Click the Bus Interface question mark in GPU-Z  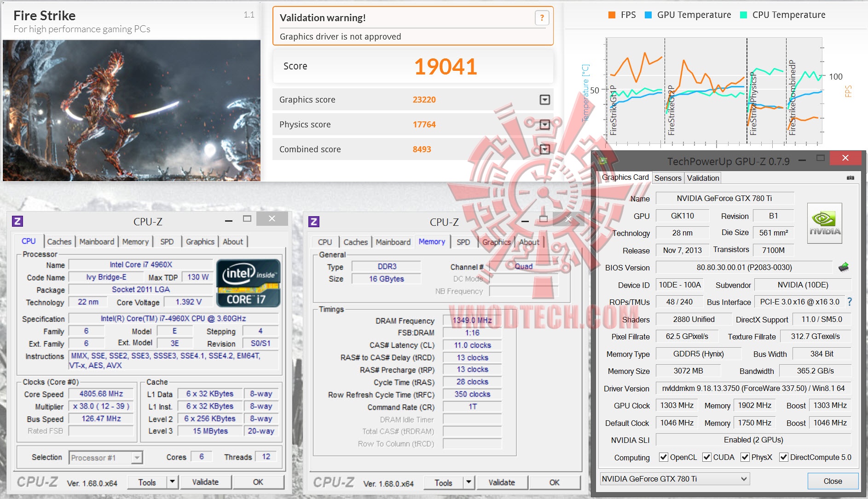point(850,302)
